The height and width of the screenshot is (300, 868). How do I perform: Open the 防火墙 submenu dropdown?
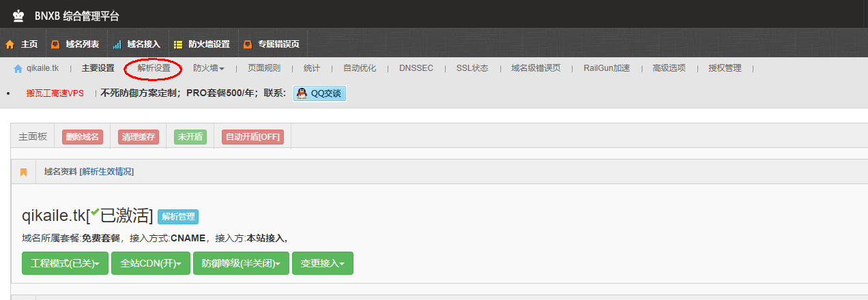click(208, 68)
